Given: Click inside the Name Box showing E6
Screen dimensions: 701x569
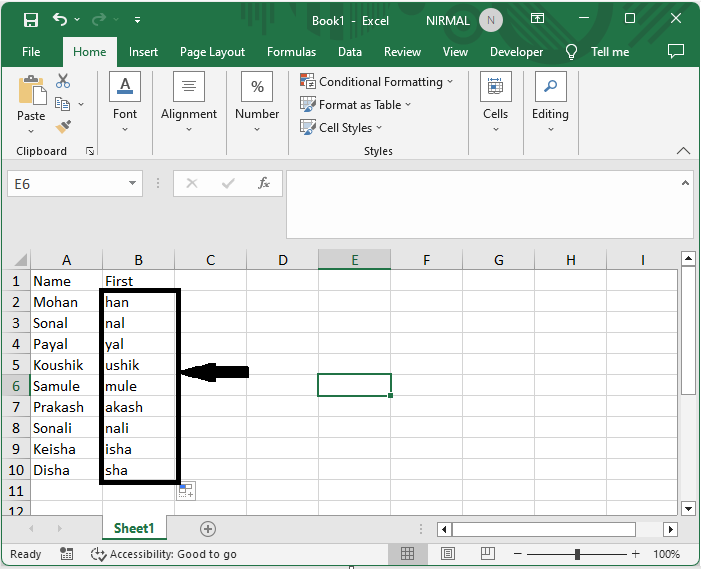Looking at the screenshot, I should click(66, 184).
